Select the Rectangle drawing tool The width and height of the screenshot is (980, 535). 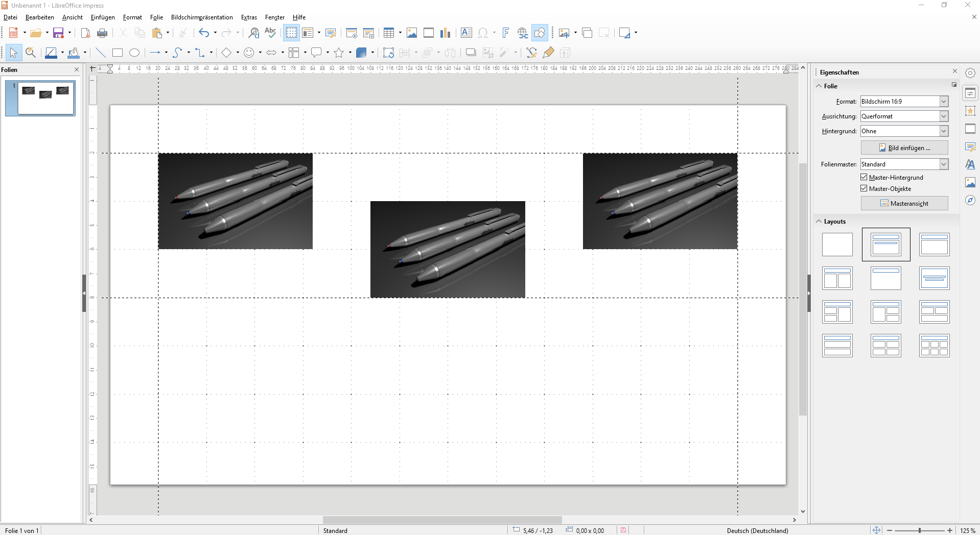click(118, 53)
